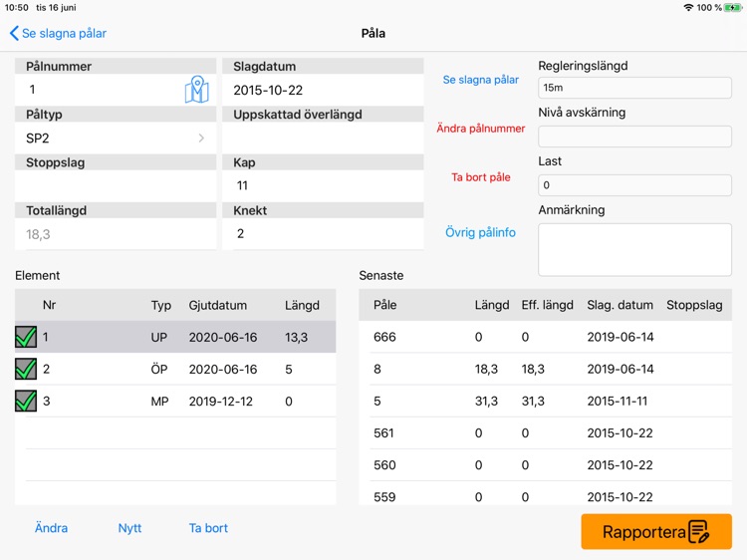Viewport: 747px width, 560px height.
Task: Click Typ 'ÖP' in element row 2
Action: coord(159,370)
